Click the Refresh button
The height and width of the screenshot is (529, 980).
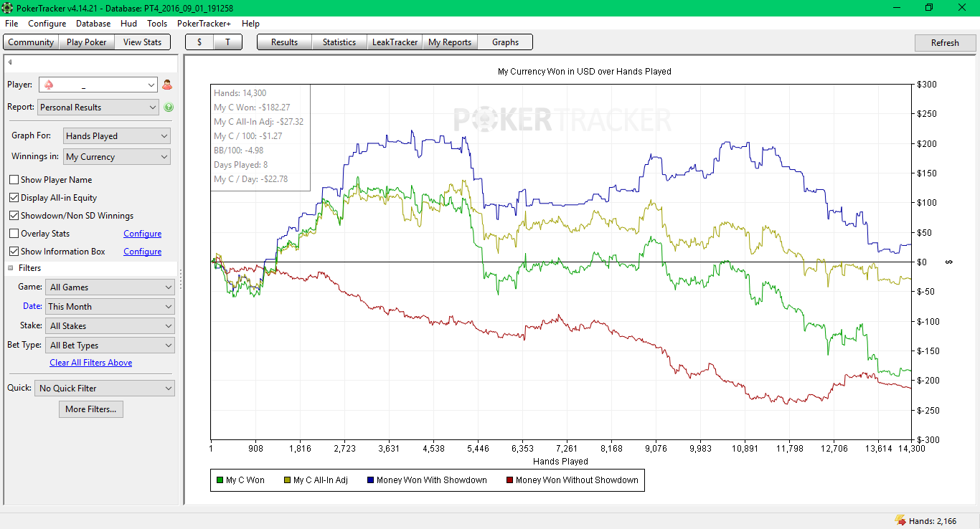pos(945,43)
